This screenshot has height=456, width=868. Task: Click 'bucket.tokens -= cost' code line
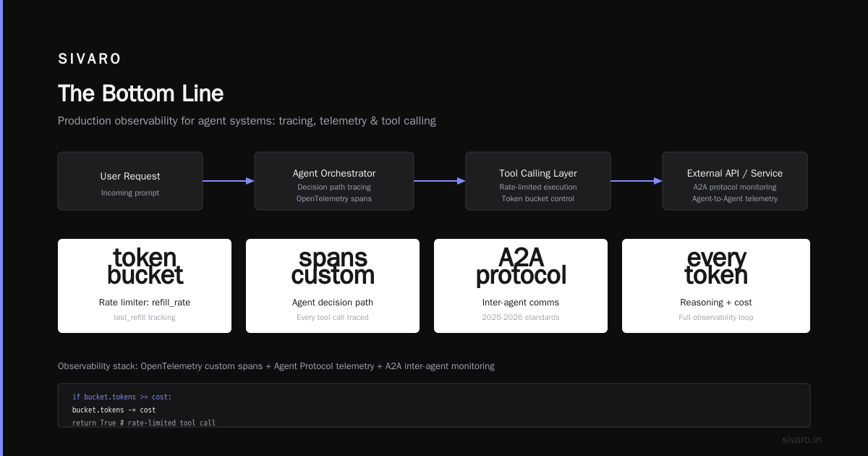(114, 410)
